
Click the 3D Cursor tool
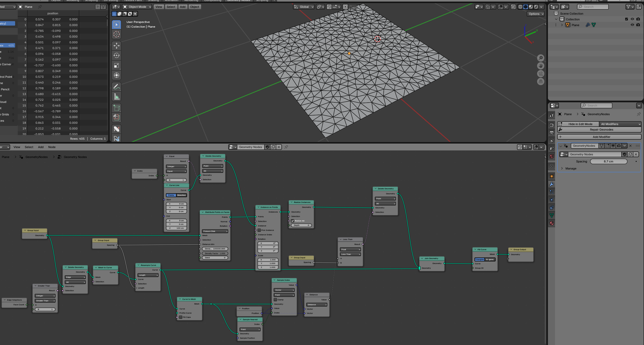coord(117,34)
